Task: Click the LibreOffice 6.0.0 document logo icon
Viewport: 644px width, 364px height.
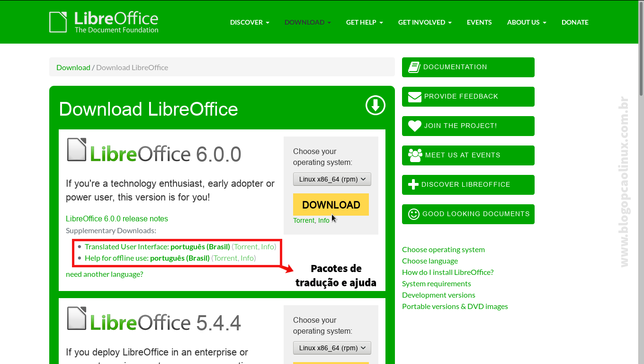Action: pyautogui.click(x=77, y=149)
